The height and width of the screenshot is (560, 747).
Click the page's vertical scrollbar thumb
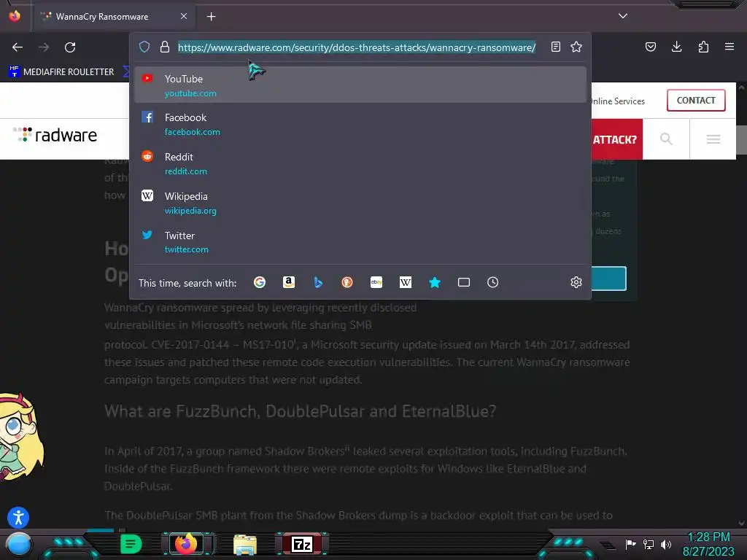[x=741, y=140]
